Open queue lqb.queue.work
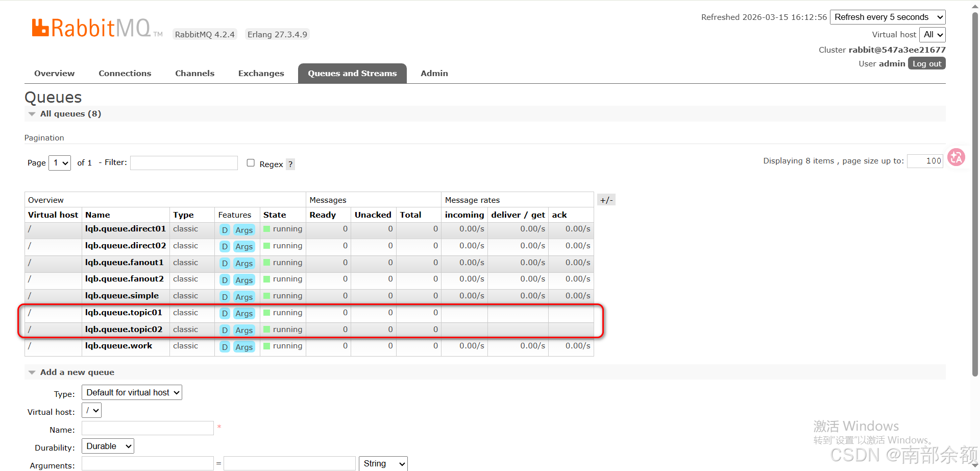This screenshot has height=471, width=980. [x=119, y=346]
